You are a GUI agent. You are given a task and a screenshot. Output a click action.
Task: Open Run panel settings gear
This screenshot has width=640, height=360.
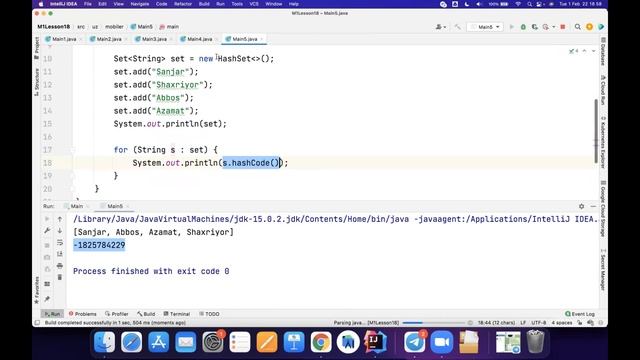(x=581, y=207)
